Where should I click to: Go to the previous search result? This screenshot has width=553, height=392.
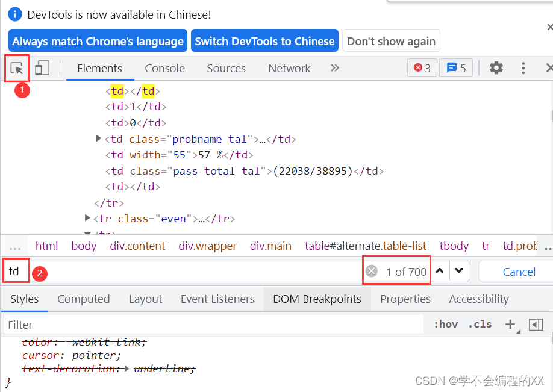pyautogui.click(x=440, y=271)
